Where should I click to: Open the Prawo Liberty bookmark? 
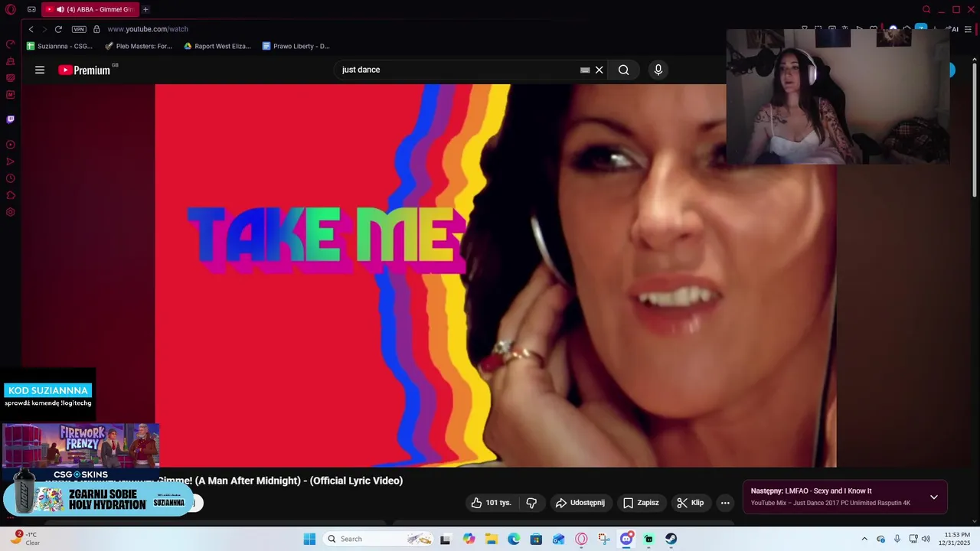click(296, 46)
